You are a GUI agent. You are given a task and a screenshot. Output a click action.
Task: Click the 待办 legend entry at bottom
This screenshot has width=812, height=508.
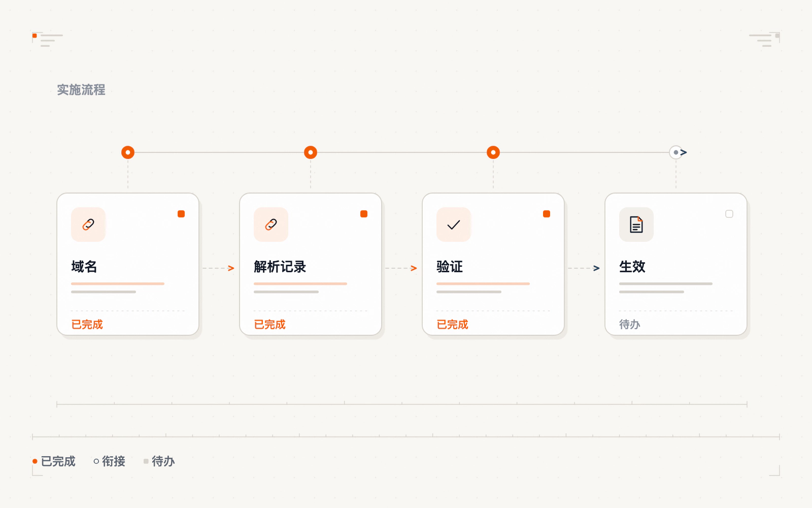pos(159,461)
